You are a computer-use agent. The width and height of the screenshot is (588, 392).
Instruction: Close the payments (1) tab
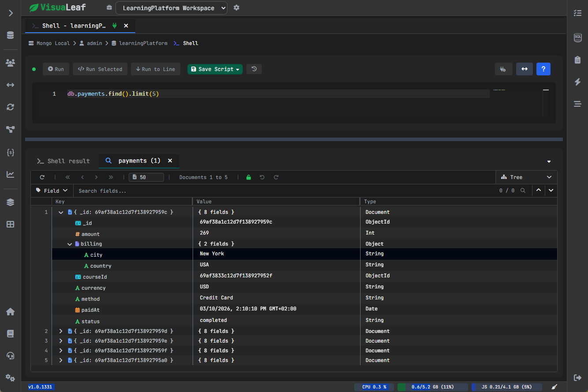click(170, 161)
